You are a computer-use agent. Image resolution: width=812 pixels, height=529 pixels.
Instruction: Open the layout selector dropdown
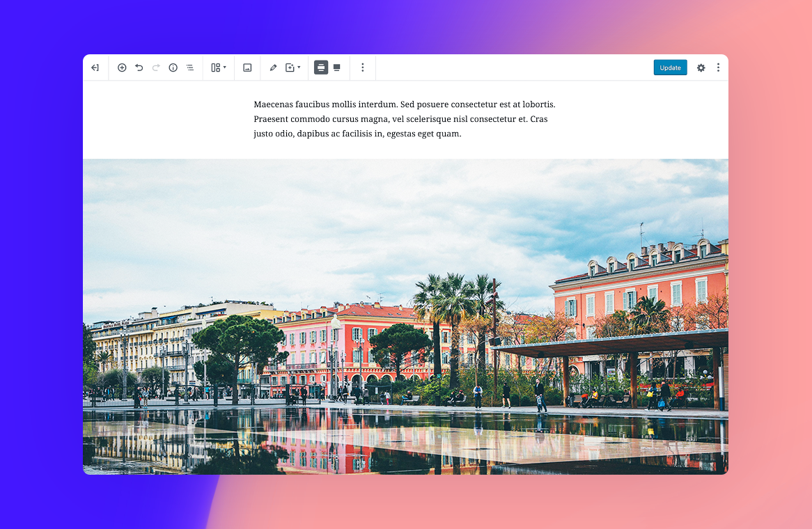219,68
